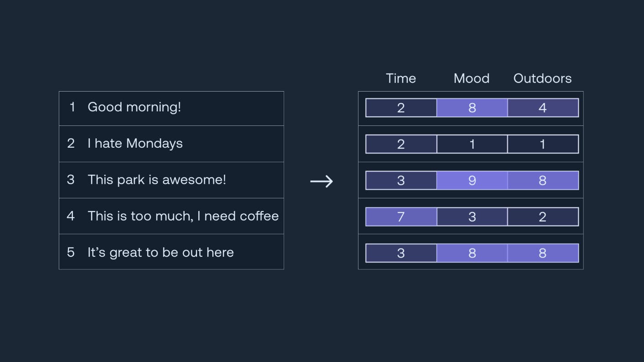The width and height of the screenshot is (644, 362).
Task: Select the Outdoors value 2 cell
Action: [543, 217]
